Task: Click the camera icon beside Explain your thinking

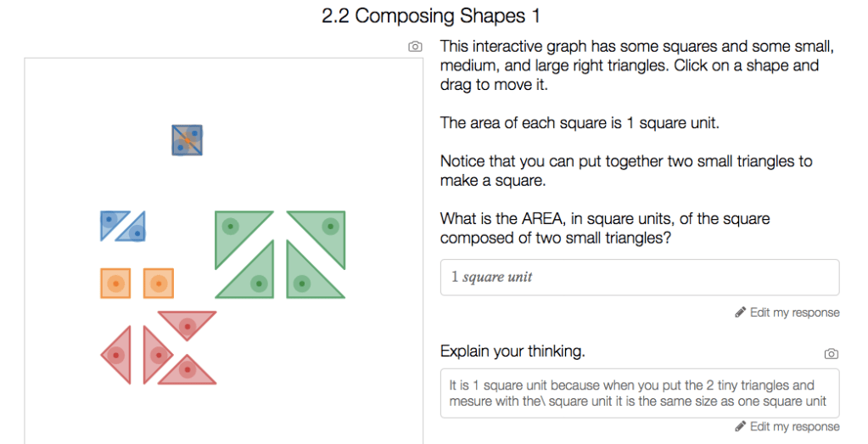Action: coord(831,353)
